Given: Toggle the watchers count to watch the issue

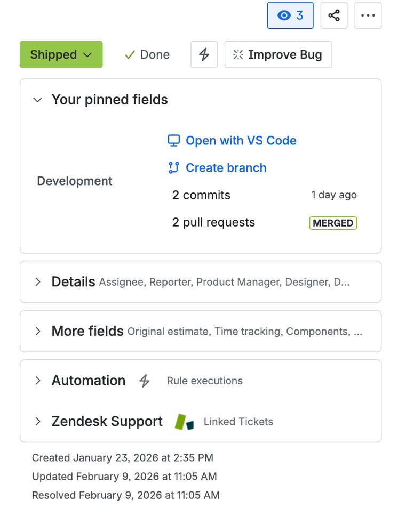Looking at the screenshot, I should click(290, 15).
